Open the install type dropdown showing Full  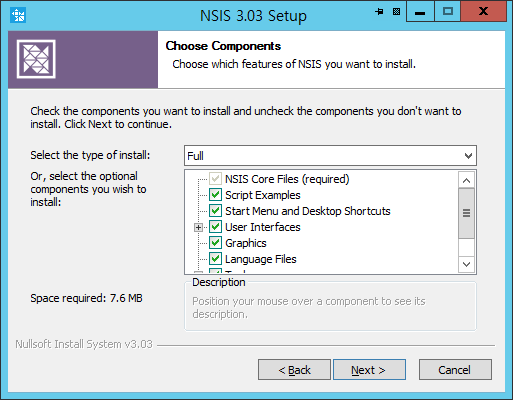pyautogui.click(x=330, y=156)
